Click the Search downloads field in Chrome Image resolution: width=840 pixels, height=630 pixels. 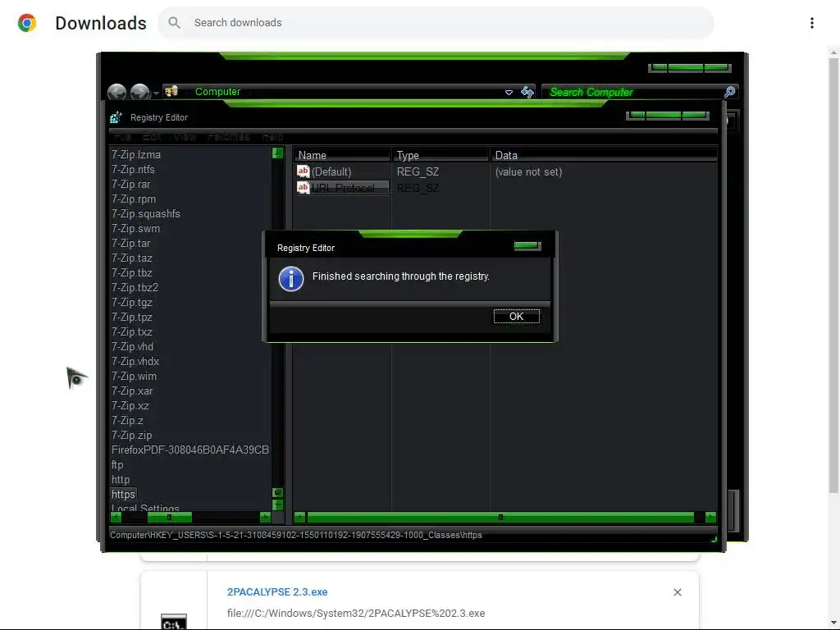(x=436, y=22)
